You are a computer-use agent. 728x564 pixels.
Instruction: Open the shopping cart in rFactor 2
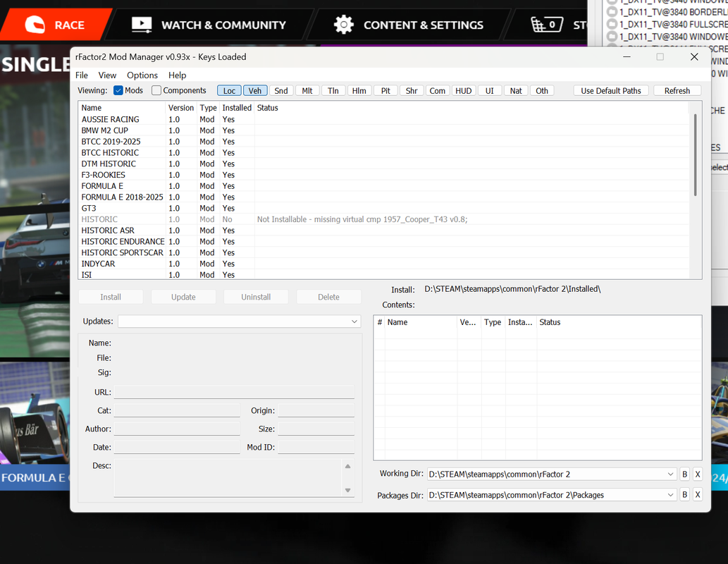[x=546, y=24]
